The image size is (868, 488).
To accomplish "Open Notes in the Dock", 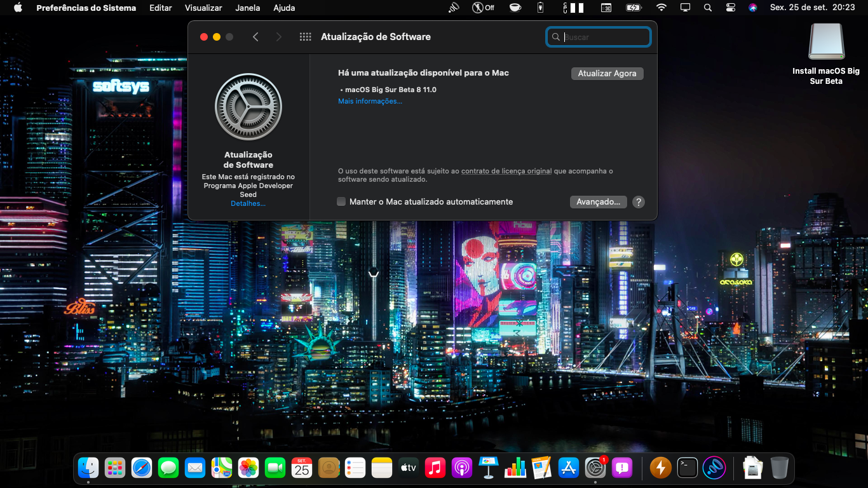I will point(382,468).
